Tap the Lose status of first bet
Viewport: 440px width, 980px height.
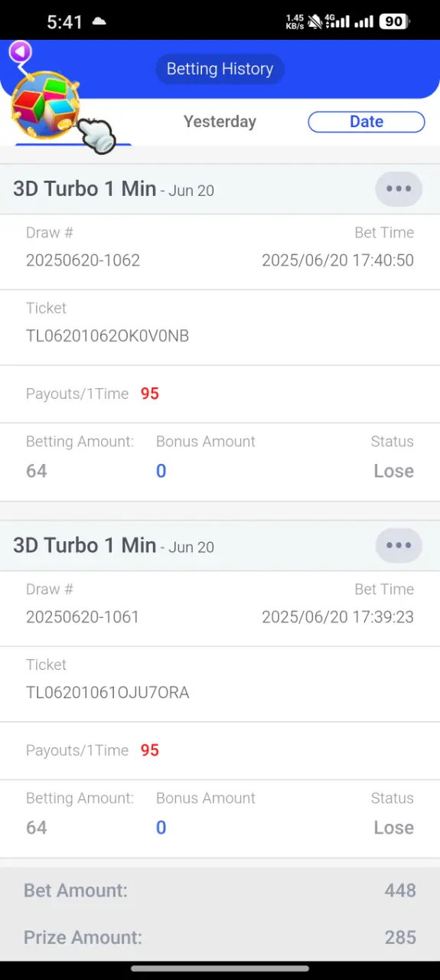point(393,471)
